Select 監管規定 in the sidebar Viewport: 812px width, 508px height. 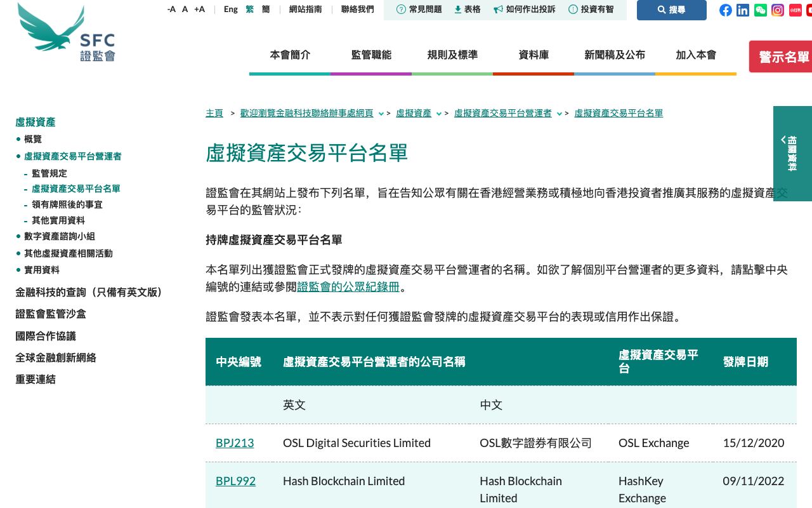[x=49, y=173]
